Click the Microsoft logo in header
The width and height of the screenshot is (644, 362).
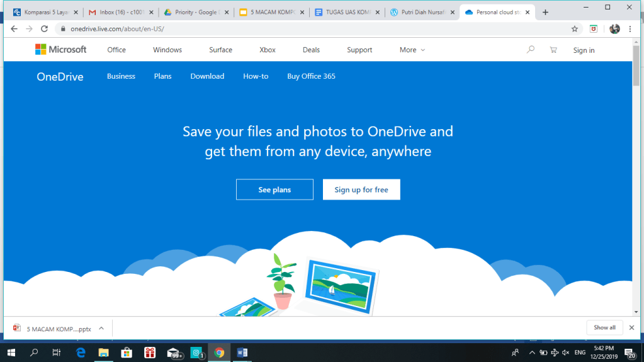[60, 50]
